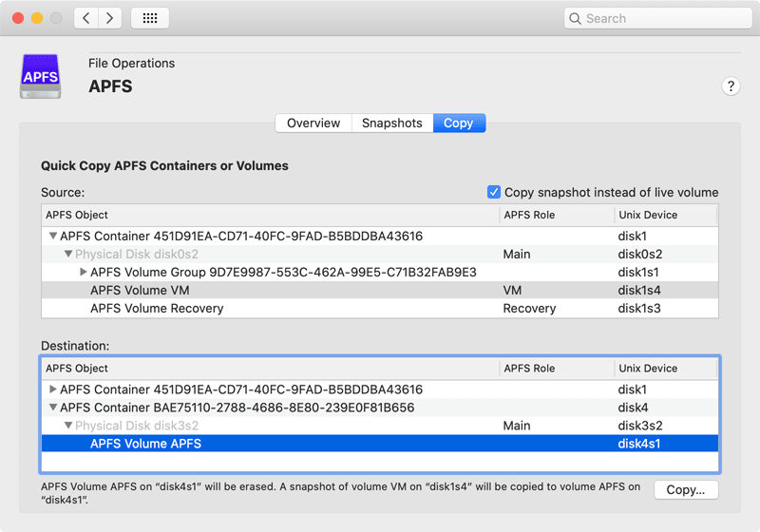This screenshot has width=760, height=532.
Task: Switch to the Snapshots tab
Action: coord(392,123)
